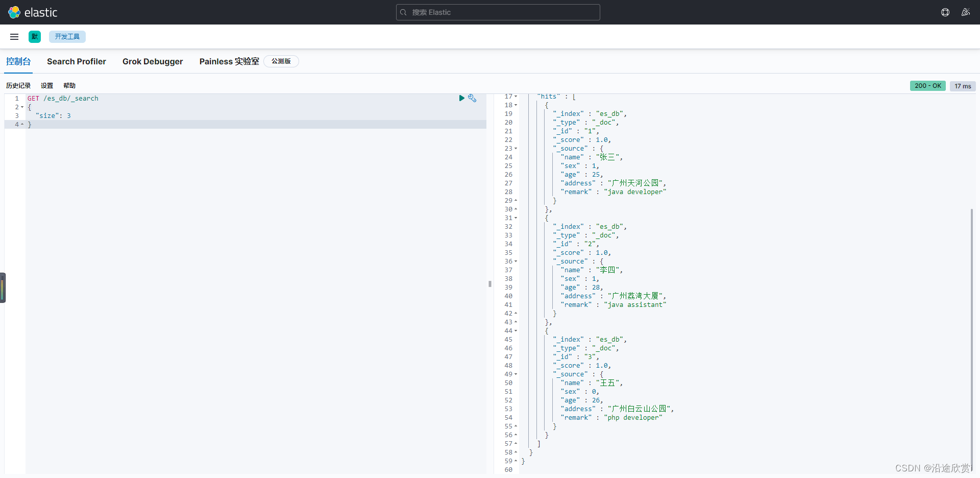The image size is (980, 478).
Task: Click "age" : 25 in response
Action: point(582,175)
